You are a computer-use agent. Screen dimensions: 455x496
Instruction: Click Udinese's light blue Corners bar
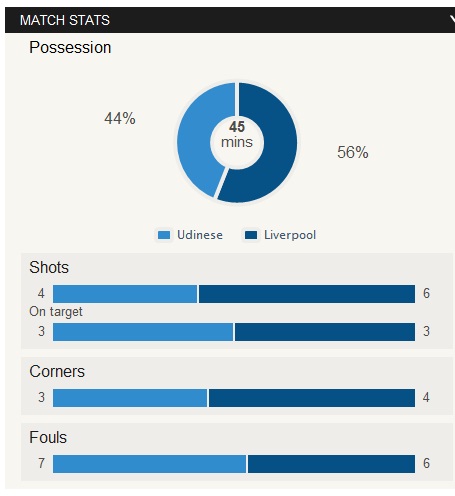[130, 398]
